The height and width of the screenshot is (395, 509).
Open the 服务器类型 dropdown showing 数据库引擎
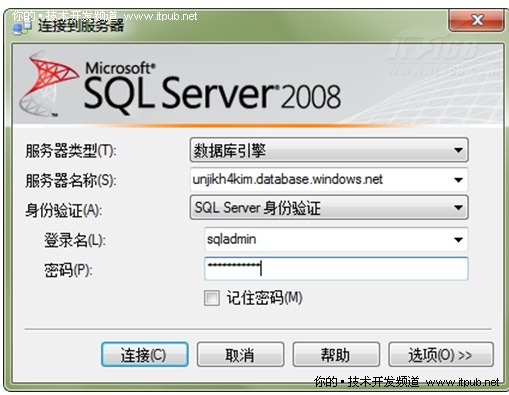329,150
